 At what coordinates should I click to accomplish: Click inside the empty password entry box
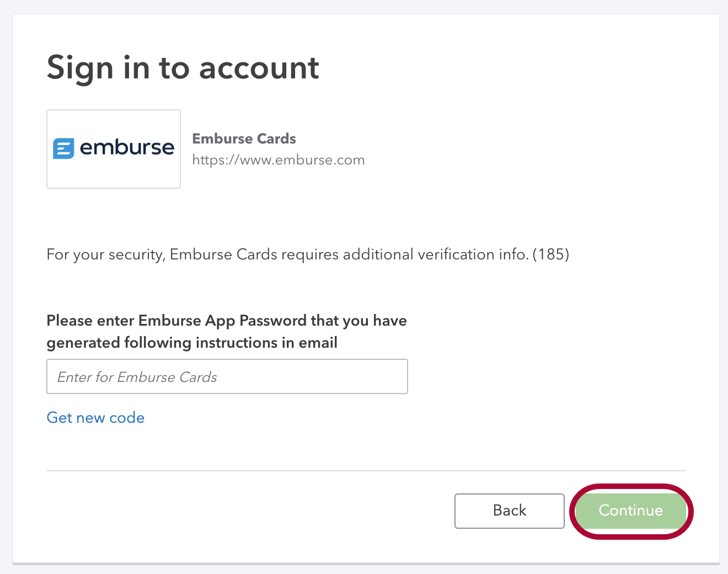[x=227, y=376]
